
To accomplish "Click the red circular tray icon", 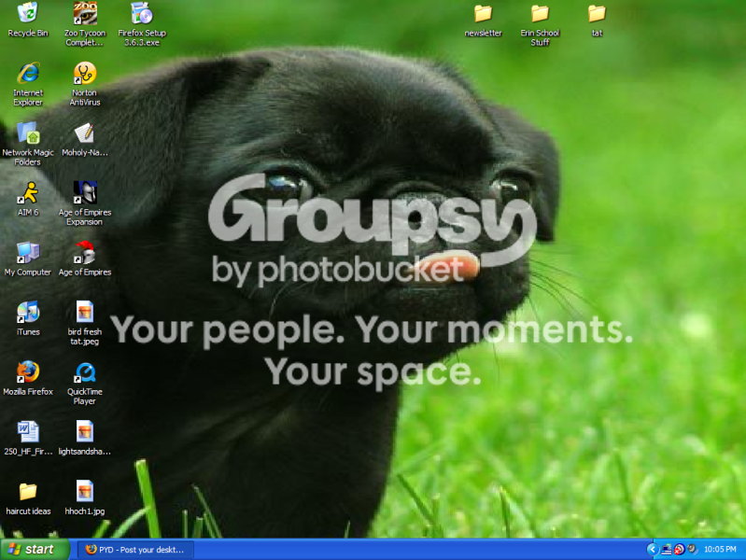I will (680, 550).
